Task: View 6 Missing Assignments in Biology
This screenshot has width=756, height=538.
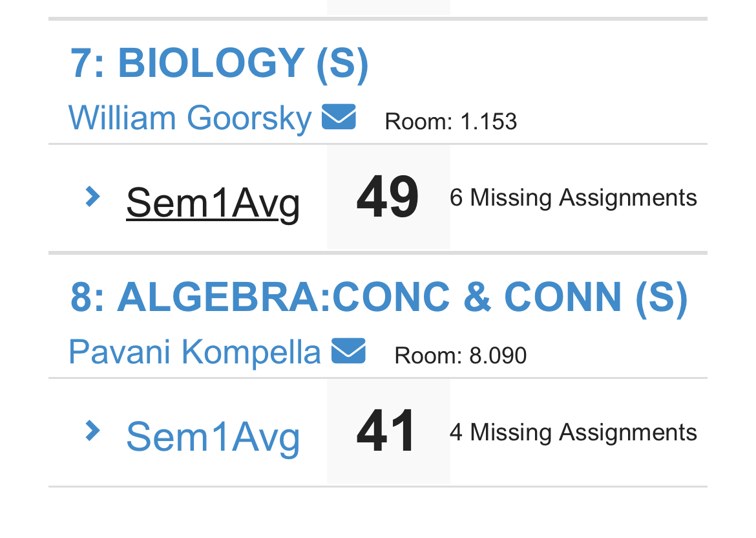Action: [x=573, y=198]
